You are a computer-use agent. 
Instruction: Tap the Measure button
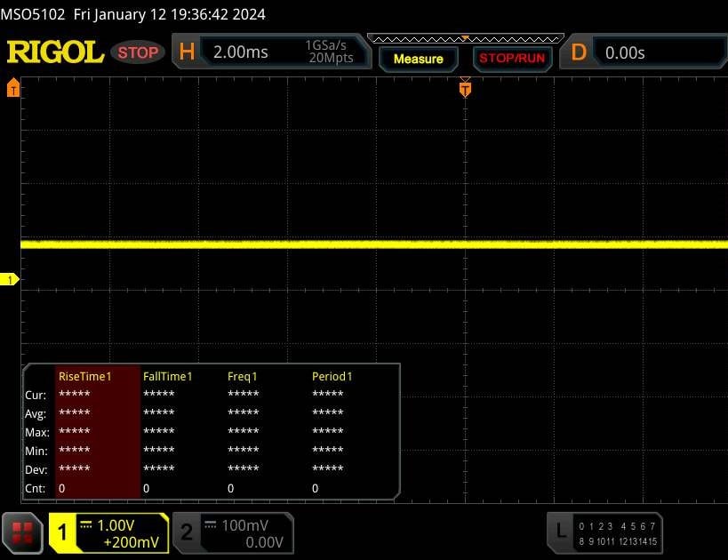[419, 59]
